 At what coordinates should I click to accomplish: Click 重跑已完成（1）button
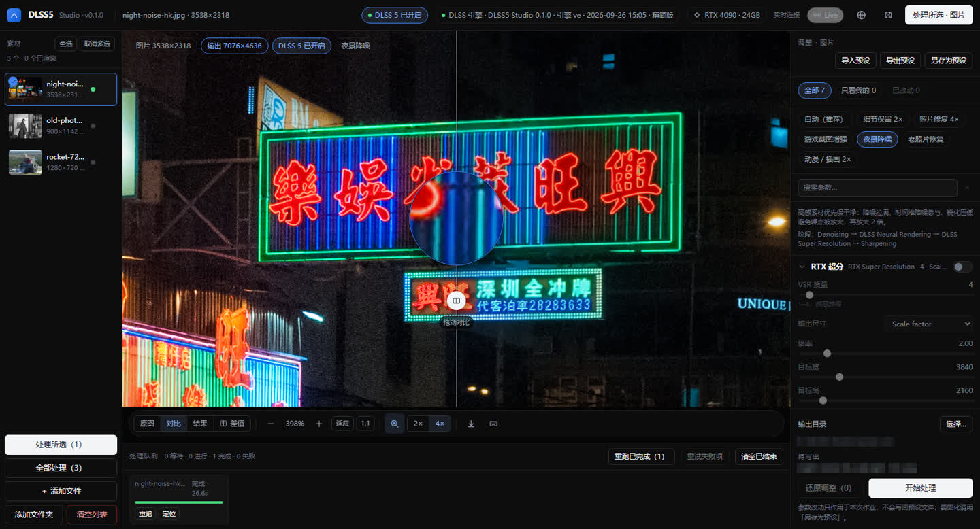pos(641,456)
